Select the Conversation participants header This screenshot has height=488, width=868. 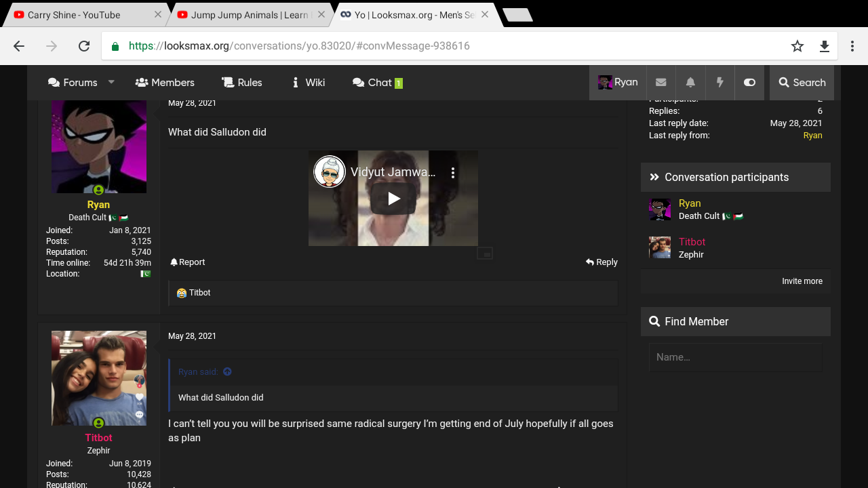pos(736,177)
